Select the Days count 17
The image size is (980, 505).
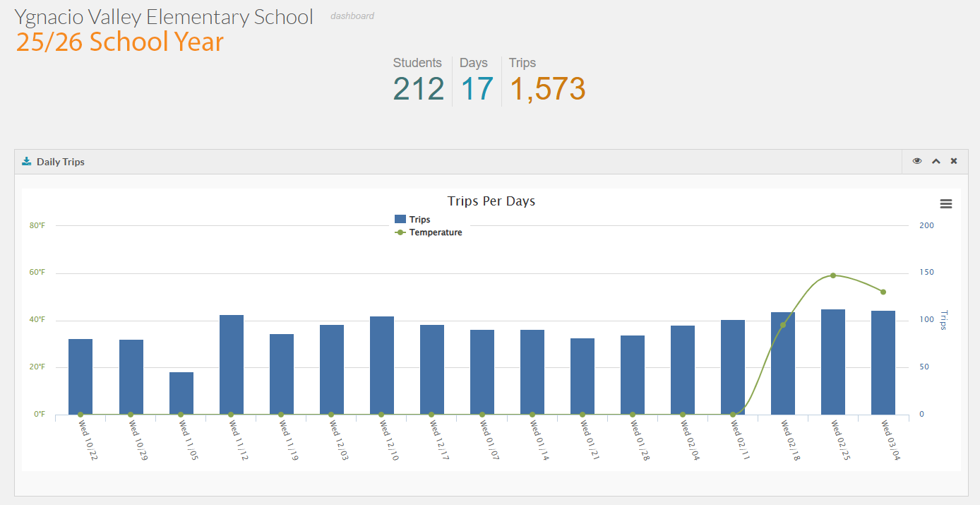[x=477, y=89]
